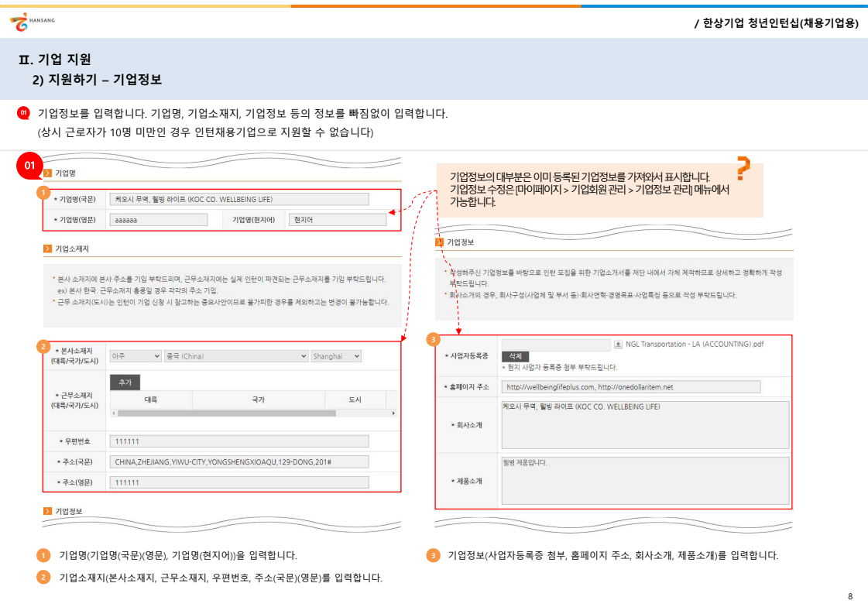Image resolution: width=868 pixels, height=614 pixels.
Task: Expand the 중국 (China) country dropdown
Action: click(x=236, y=356)
